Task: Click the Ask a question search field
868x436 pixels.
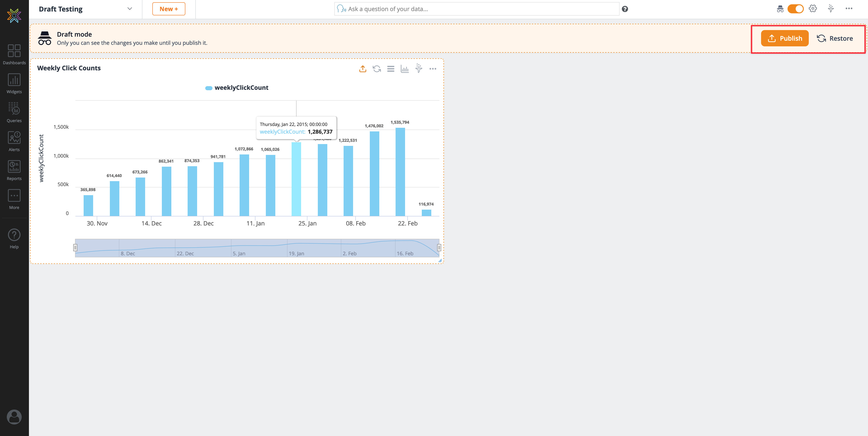Action: [476, 9]
